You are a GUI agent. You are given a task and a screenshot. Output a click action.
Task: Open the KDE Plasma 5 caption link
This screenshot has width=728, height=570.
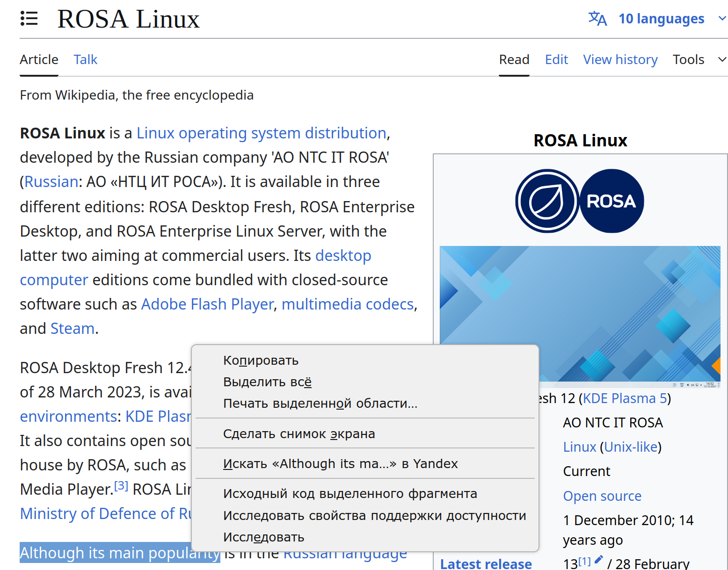click(x=625, y=398)
